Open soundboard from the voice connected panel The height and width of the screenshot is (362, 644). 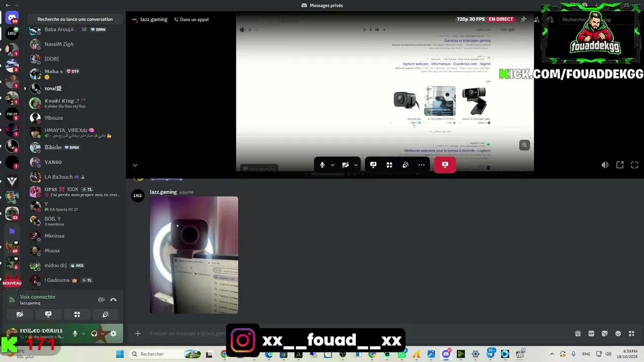[106, 314]
